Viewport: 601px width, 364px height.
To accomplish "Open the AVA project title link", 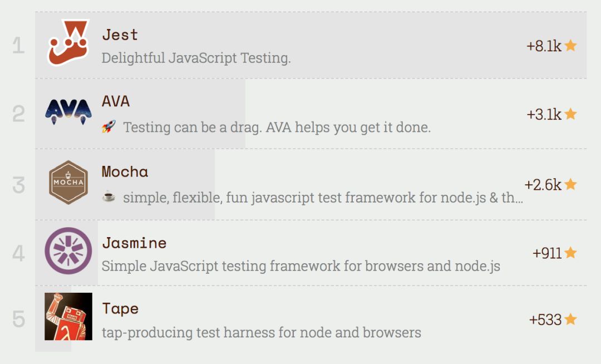I will click(116, 101).
